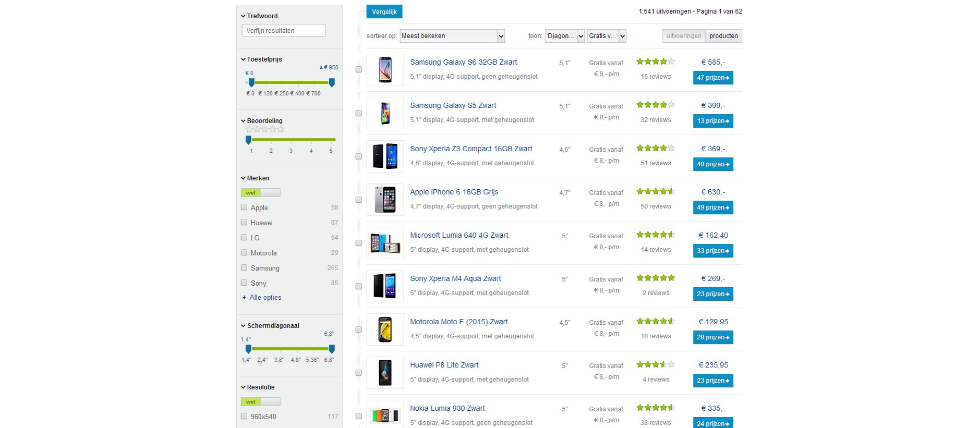Expand 'Alle opties' brand list
The width and height of the screenshot is (980, 428).
click(262, 297)
